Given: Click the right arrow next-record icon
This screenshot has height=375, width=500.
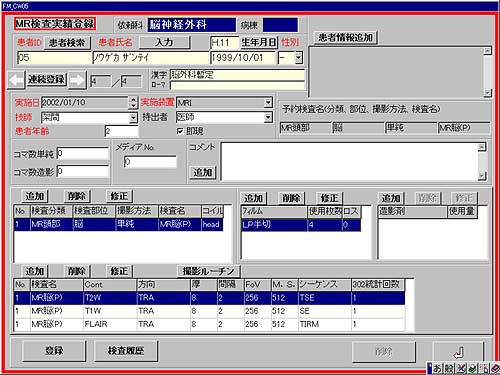Looking at the screenshot, I should point(77,80).
